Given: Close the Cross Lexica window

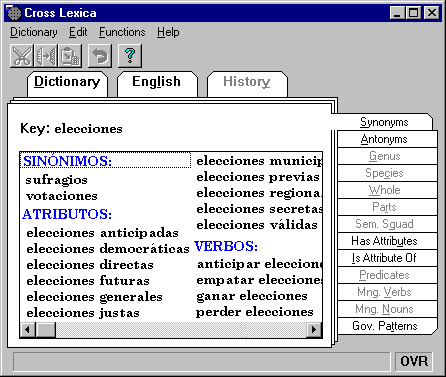Looking at the screenshot, I should pyautogui.click(x=432, y=13).
